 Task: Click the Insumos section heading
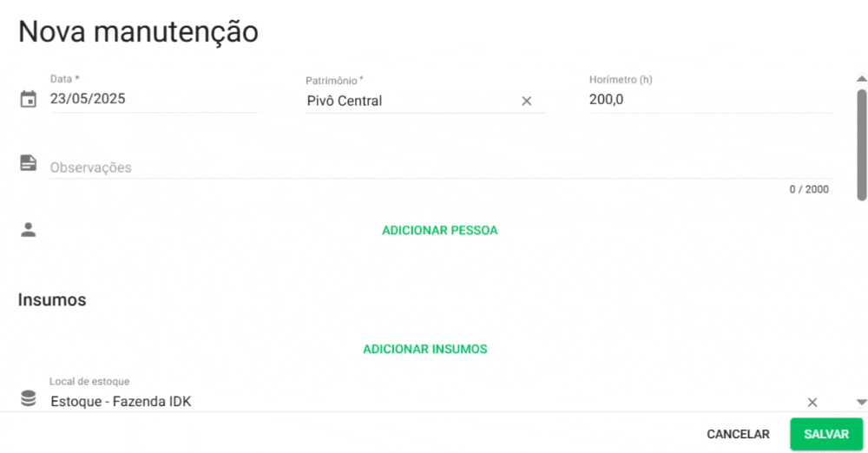click(x=52, y=300)
